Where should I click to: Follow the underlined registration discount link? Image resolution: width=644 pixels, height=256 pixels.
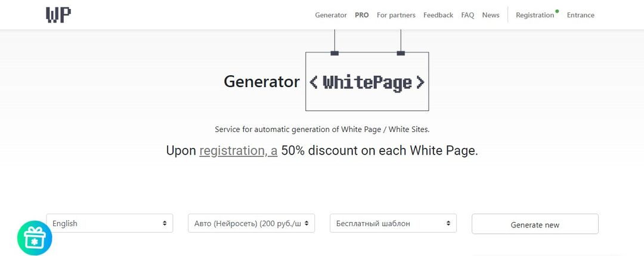(x=238, y=151)
